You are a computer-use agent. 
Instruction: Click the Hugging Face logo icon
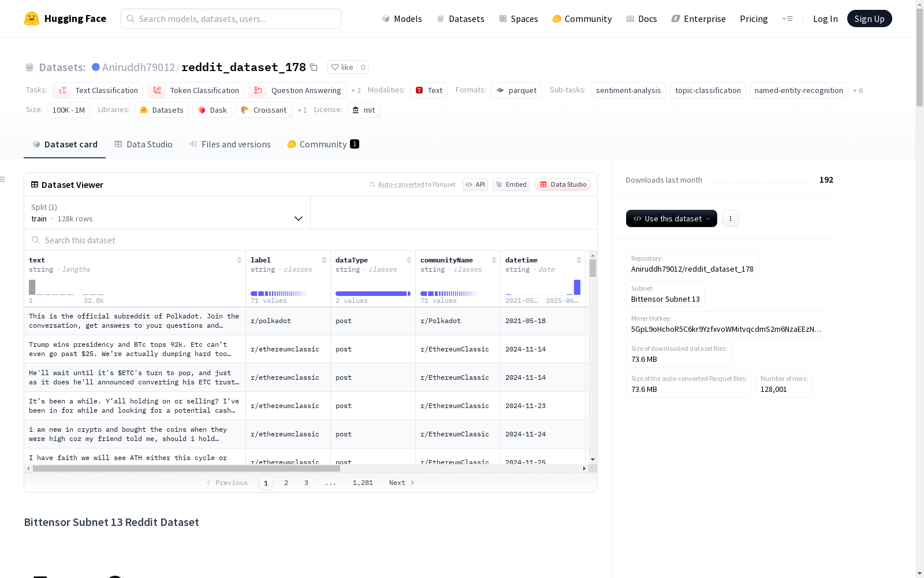coord(32,18)
